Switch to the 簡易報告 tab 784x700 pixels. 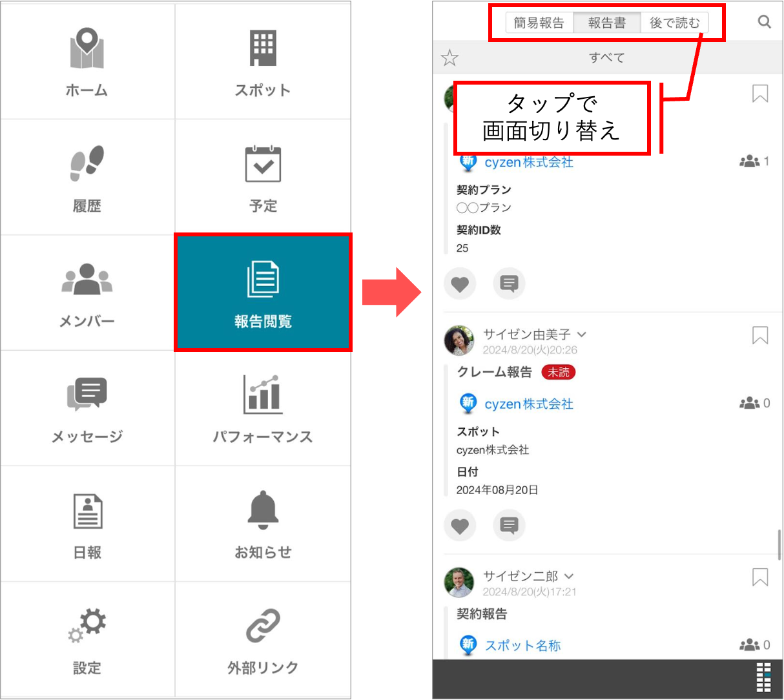coord(539,23)
